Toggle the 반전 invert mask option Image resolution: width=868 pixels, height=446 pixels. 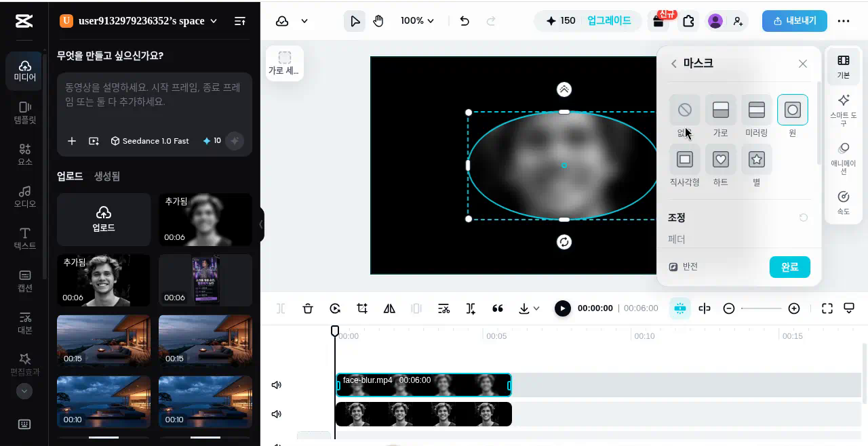[x=684, y=267]
